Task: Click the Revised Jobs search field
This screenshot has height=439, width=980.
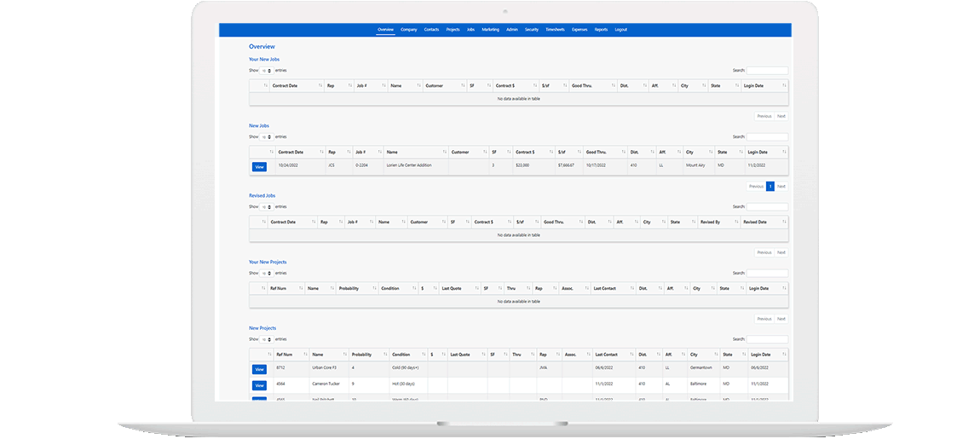Action: 767,207
